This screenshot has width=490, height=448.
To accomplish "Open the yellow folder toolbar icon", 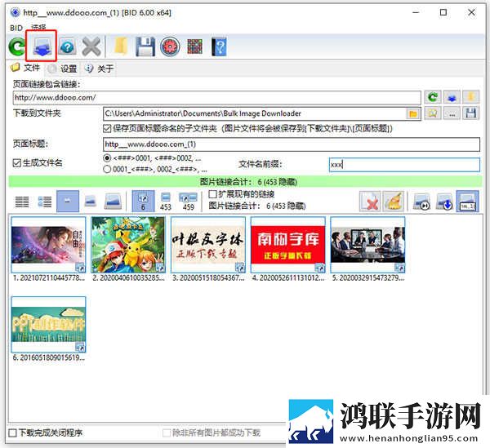I will [x=121, y=47].
